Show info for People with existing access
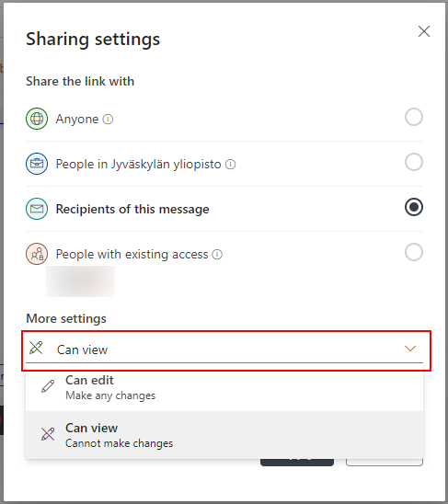This screenshot has width=448, height=504. click(217, 254)
